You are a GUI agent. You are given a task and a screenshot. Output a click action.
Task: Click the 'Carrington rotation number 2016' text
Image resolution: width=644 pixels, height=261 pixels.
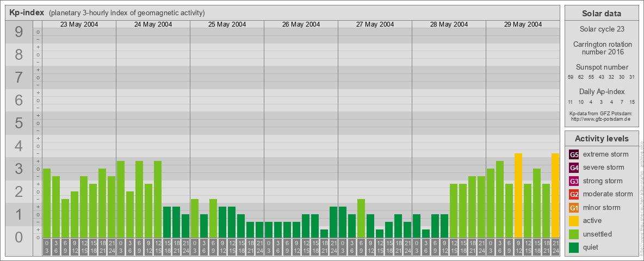click(x=603, y=48)
